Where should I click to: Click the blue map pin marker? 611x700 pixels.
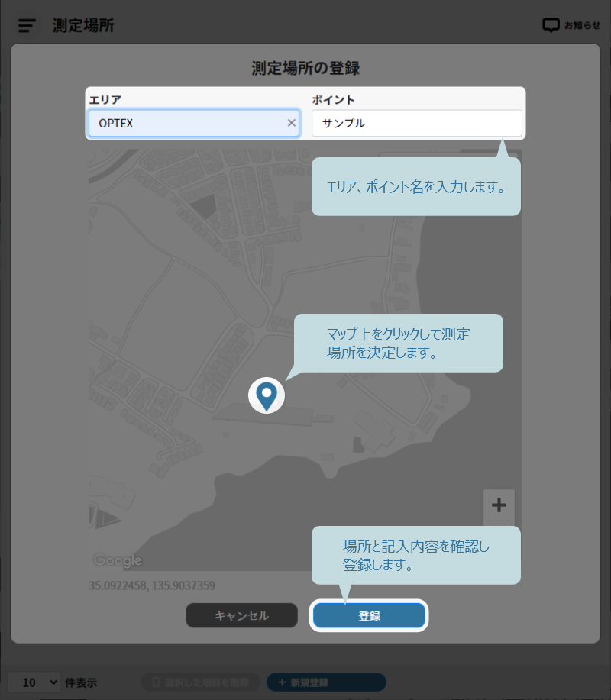pos(267,395)
